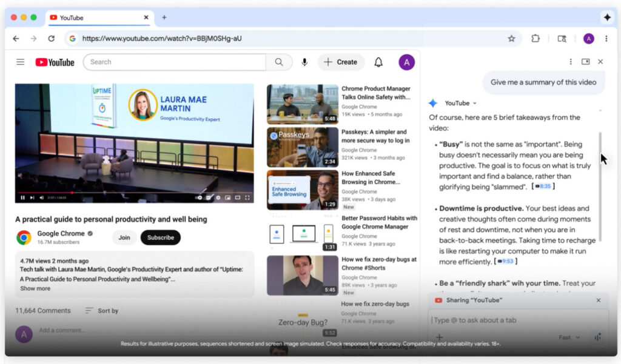Enter fullscreen using the player icon
Image resolution: width=621 pixels, height=364 pixels.
[247, 197]
